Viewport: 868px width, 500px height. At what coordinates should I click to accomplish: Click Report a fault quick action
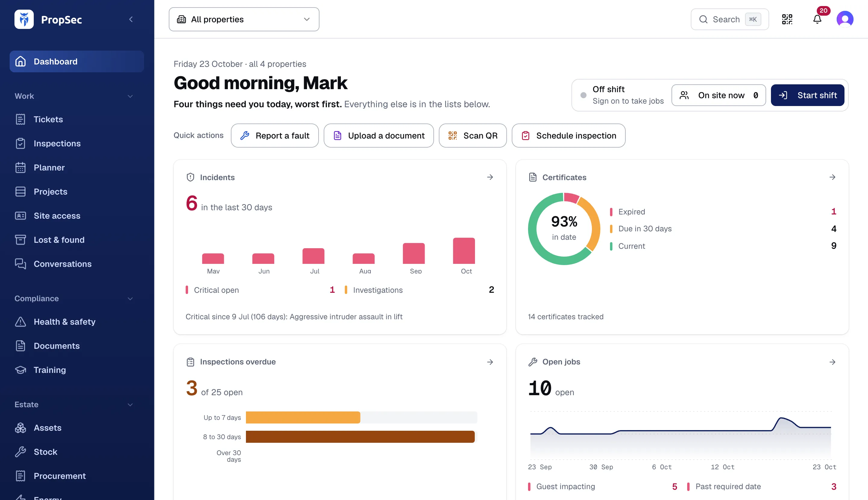tap(275, 136)
